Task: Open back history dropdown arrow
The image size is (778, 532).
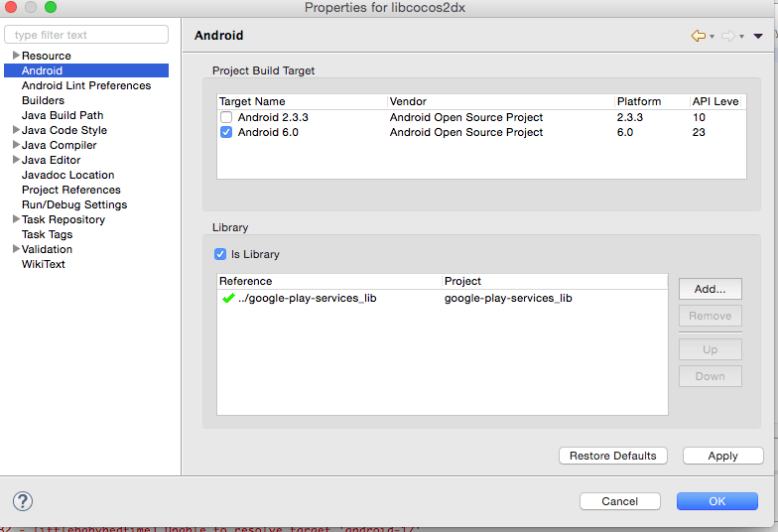Action: coord(712,37)
